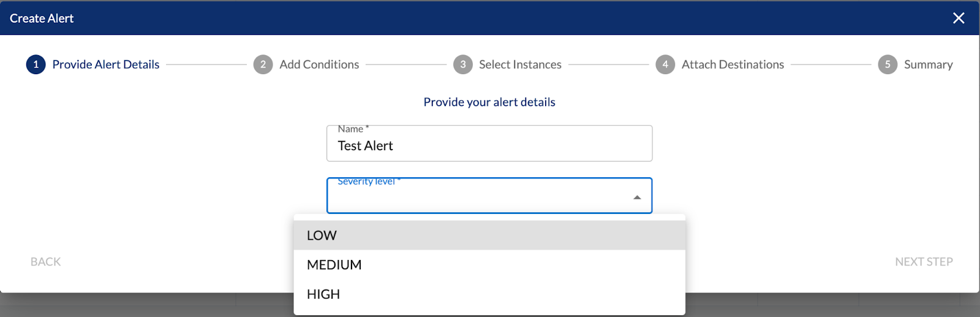
Task: Pick HIGH severity level
Action: coord(489,294)
